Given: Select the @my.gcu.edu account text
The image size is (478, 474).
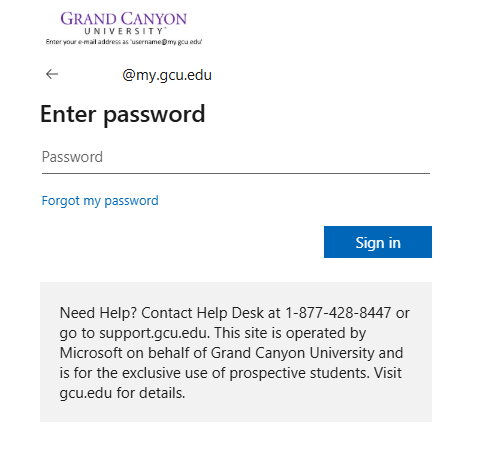Looking at the screenshot, I should click(167, 75).
